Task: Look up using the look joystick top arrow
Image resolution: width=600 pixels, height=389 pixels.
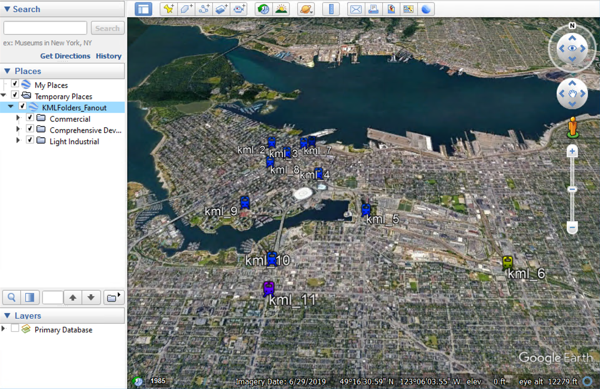Action: click(x=572, y=38)
